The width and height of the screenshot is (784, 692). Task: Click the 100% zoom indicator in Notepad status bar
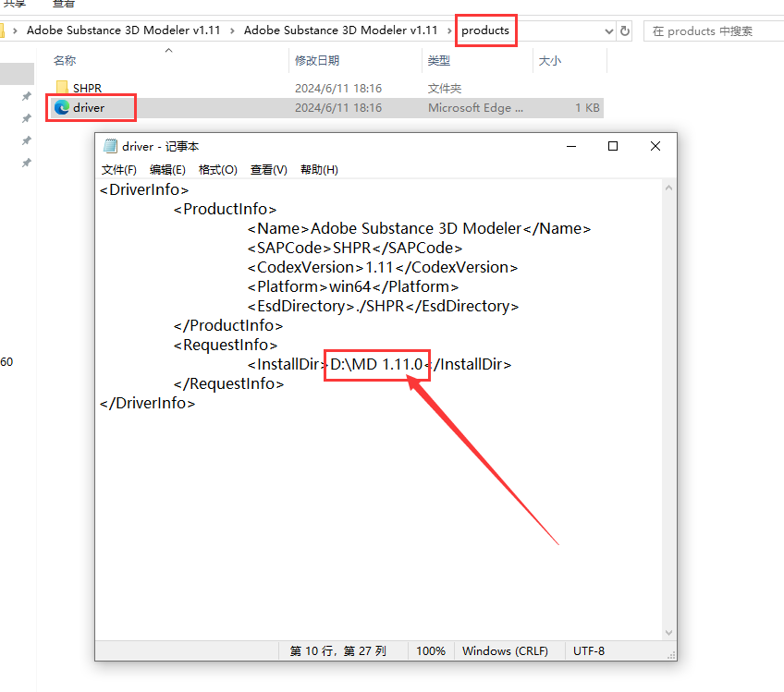431,650
